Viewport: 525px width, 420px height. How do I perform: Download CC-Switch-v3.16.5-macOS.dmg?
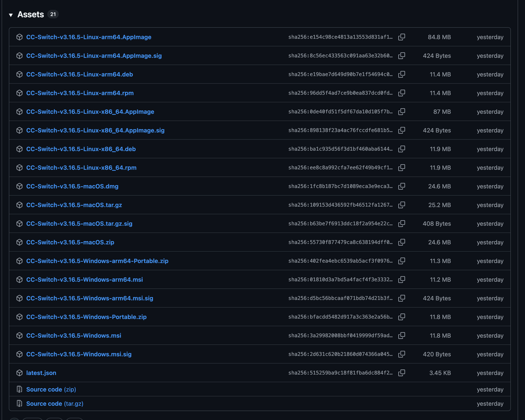pyautogui.click(x=72, y=186)
